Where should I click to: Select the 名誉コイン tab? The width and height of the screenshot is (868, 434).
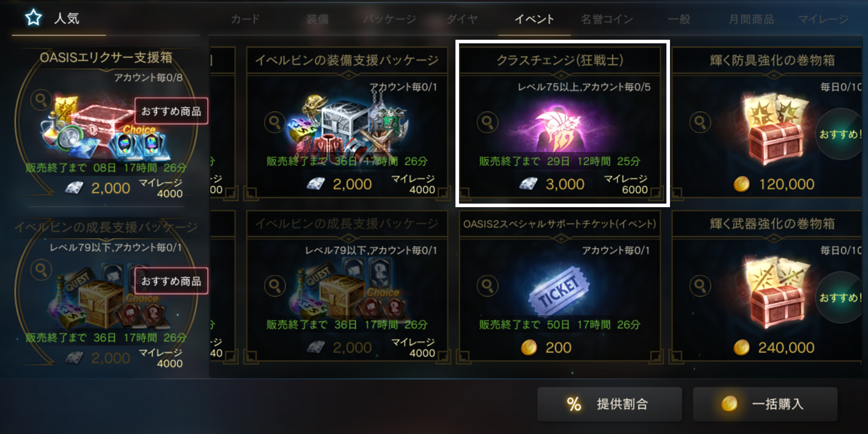coord(607,19)
